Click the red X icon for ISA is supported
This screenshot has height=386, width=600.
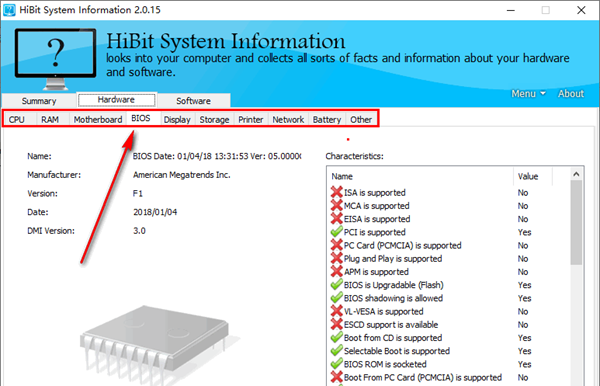pyautogui.click(x=336, y=192)
